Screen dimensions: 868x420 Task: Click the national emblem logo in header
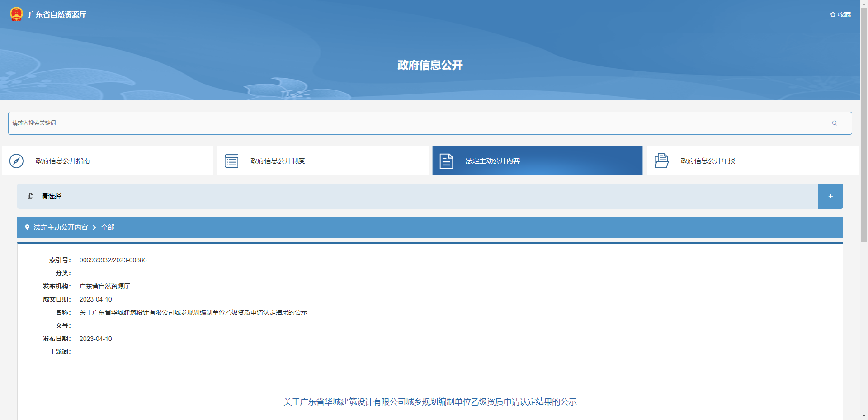(x=17, y=14)
